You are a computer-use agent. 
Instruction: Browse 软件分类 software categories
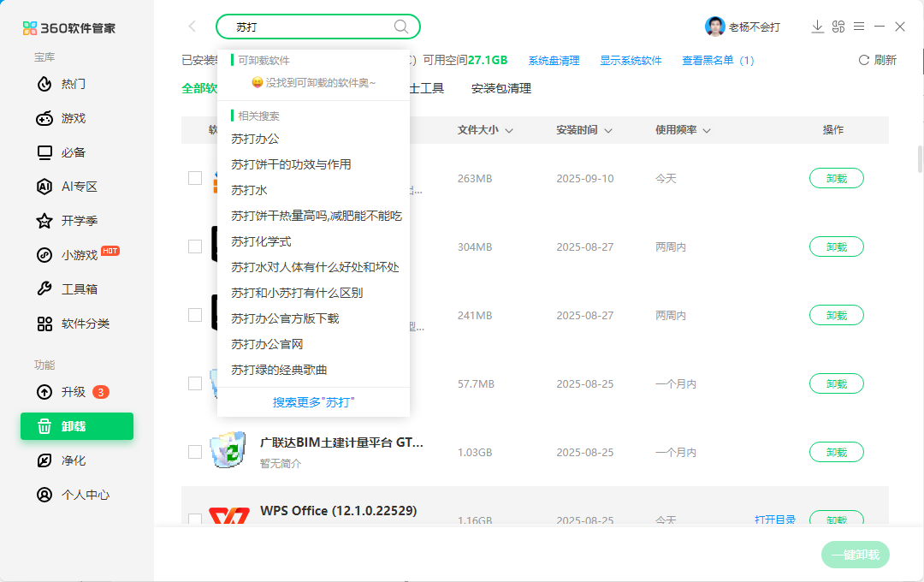pyautogui.click(x=74, y=323)
